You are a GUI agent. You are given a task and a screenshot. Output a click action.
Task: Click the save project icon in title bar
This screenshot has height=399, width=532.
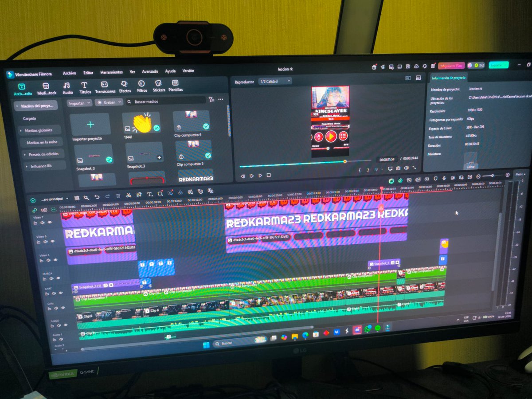tap(408, 66)
